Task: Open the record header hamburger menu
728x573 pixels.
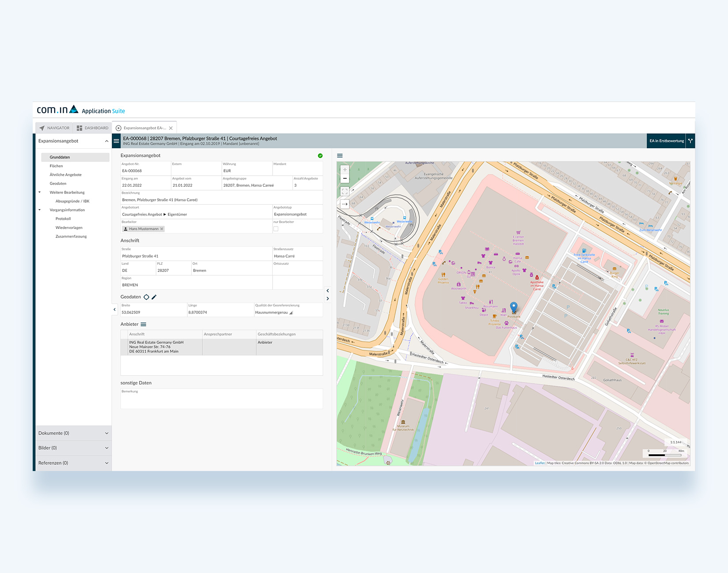Action: (116, 141)
